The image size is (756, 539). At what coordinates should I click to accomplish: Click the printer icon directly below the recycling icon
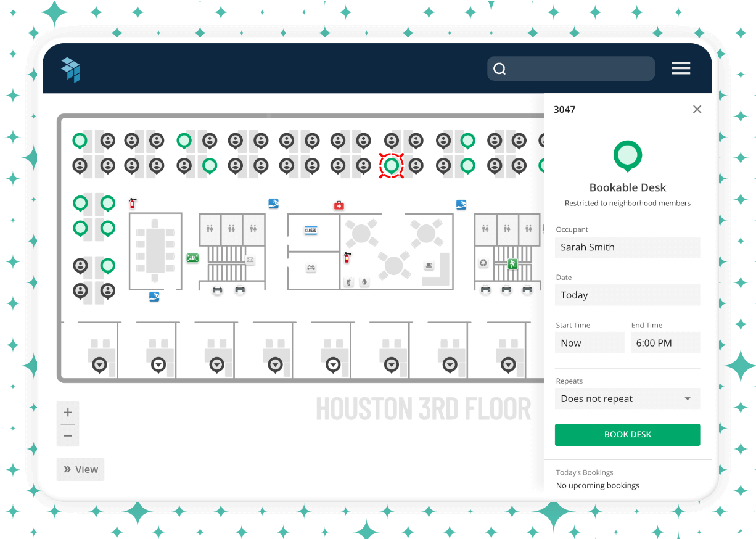(x=486, y=289)
